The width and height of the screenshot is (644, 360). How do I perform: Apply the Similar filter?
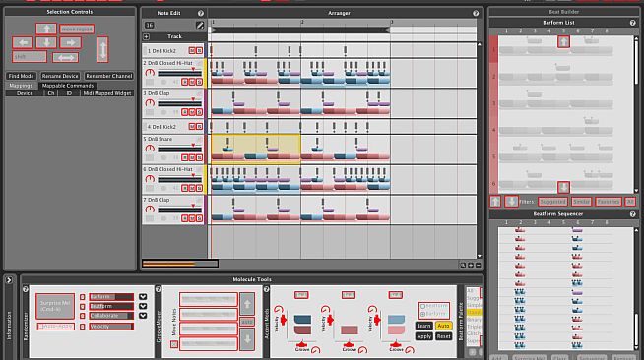(x=581, y=202)
